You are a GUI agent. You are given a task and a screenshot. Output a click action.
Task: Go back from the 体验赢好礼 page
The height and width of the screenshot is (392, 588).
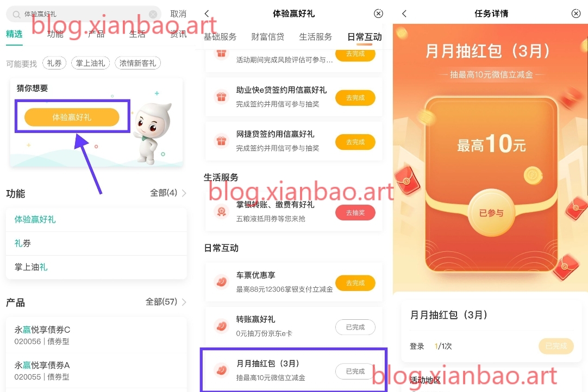click(x=207, y=14)
